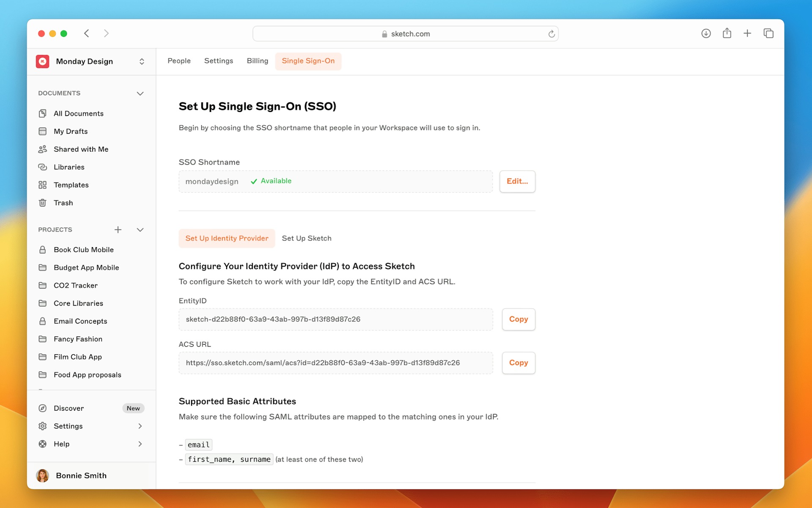The height and width of the screenshot is (508, 812).
Task: Click the Bonnie Smith user name
Action: click(x=81, y=475)
